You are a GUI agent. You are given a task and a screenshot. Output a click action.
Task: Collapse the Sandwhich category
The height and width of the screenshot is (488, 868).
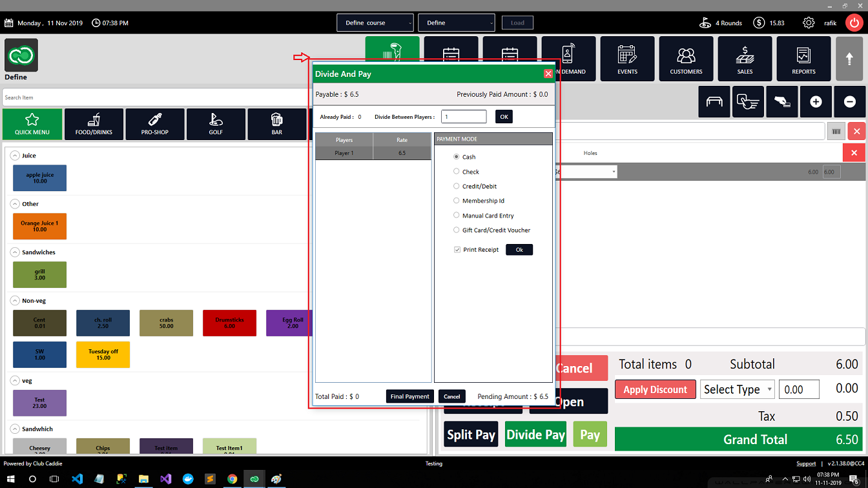[x=15, y=429]
